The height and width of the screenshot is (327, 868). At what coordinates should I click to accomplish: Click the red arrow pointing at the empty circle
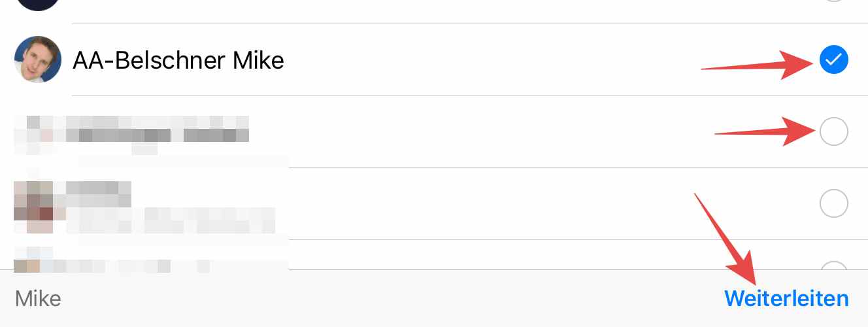coord(763,133)
